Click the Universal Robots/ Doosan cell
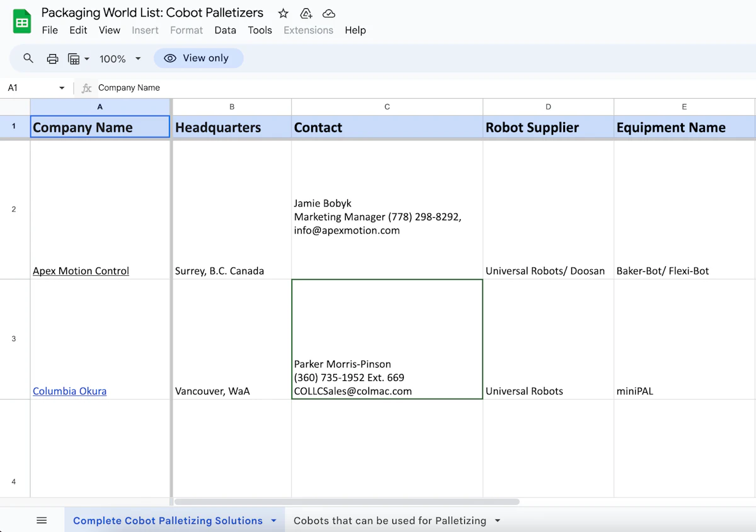 click(548, 210)
